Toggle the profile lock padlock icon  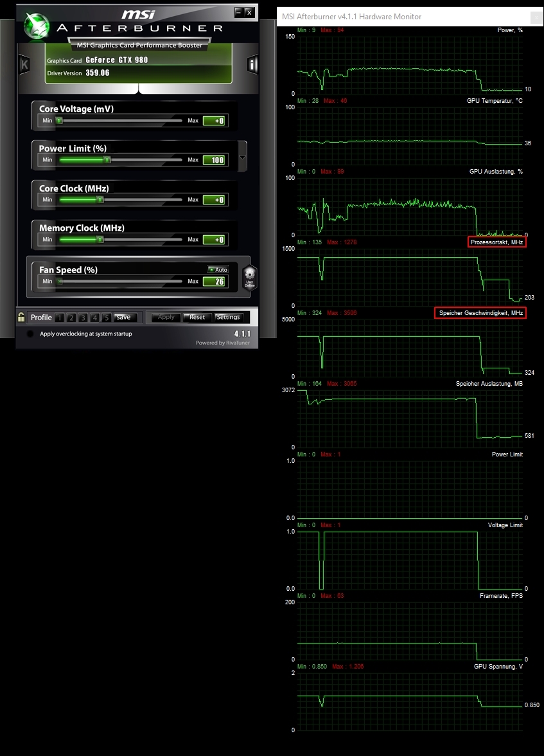tap(21, 317)
